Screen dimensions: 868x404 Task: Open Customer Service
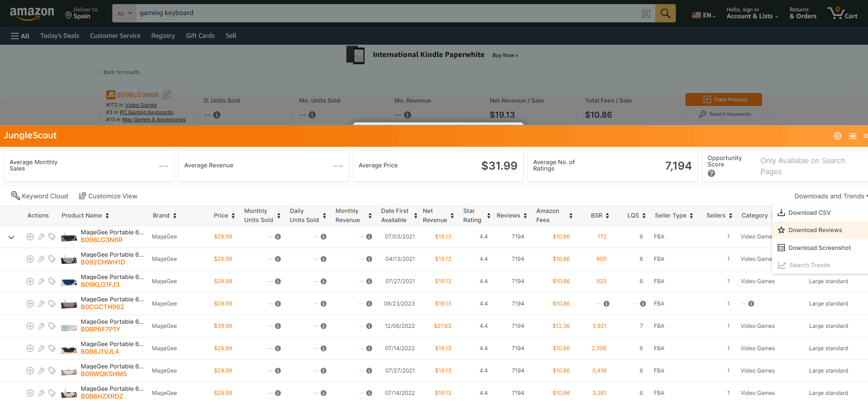coord(115,36)
